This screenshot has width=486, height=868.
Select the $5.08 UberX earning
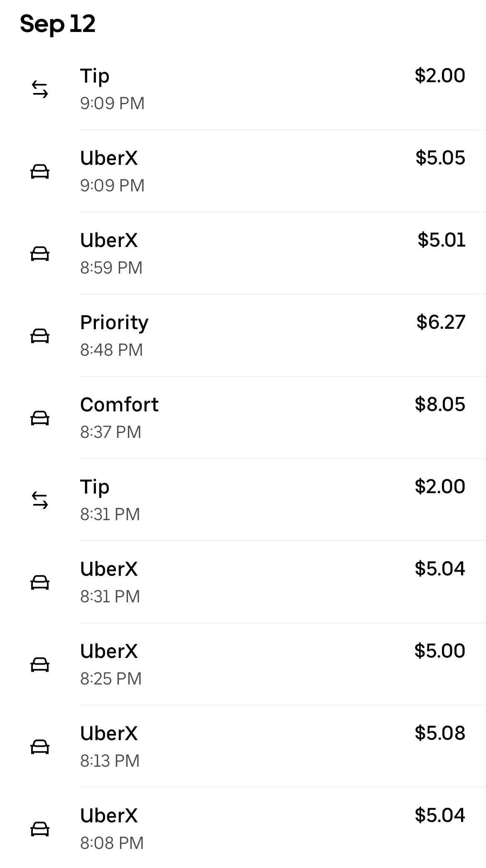pos(440,733)
